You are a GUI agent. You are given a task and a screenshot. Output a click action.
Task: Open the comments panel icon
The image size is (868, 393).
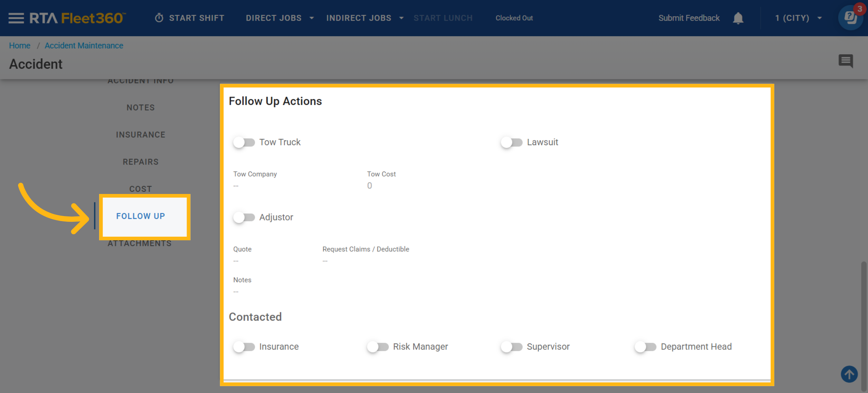click(x=846, y=61)
